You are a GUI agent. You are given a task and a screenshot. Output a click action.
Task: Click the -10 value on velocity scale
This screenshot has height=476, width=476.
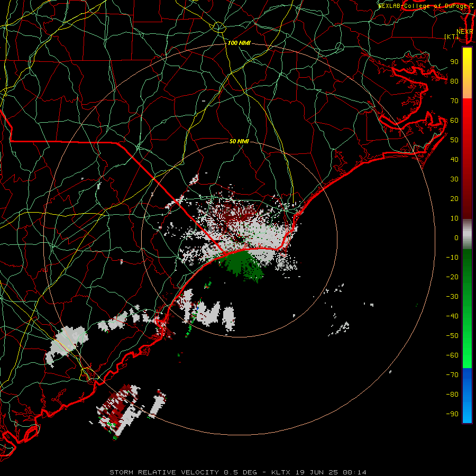tap(452, 258)
